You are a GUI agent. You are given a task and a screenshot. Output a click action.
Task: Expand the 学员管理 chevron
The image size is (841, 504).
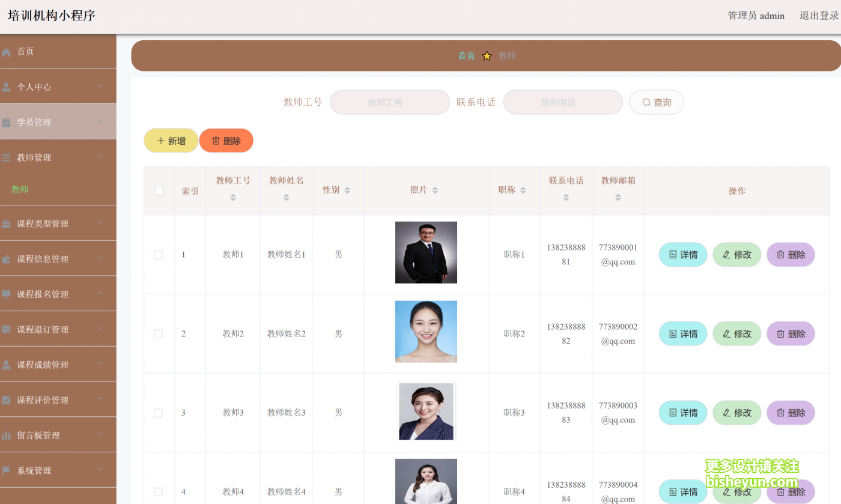(x=100, y=121)
